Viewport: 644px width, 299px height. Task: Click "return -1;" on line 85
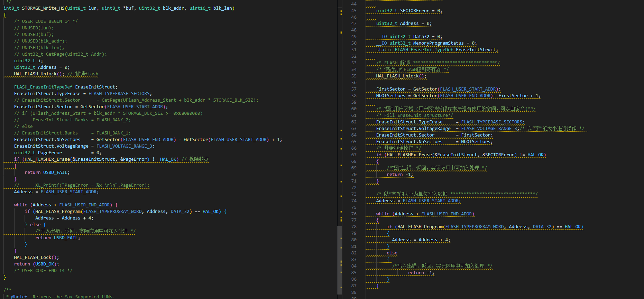(x=421, y=272)
